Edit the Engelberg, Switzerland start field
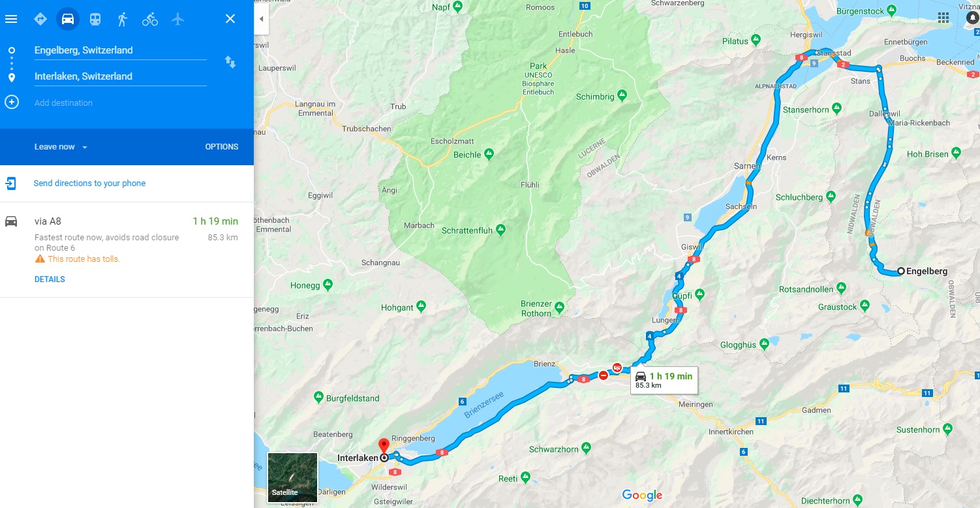980x508 pixels. pyautogui.click(x=120, y=50)
